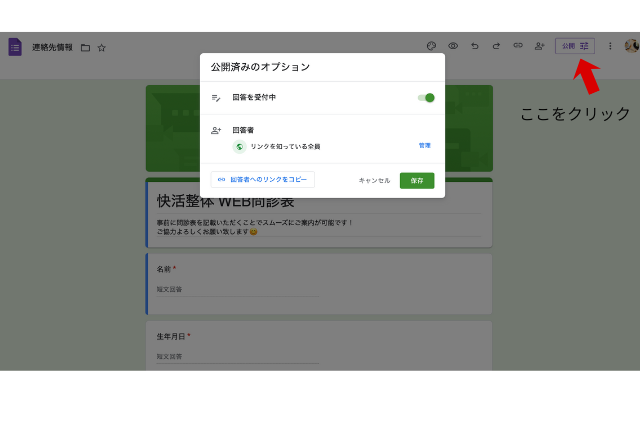Click the 回答を受付中 list icon

[x=216, y=98]
